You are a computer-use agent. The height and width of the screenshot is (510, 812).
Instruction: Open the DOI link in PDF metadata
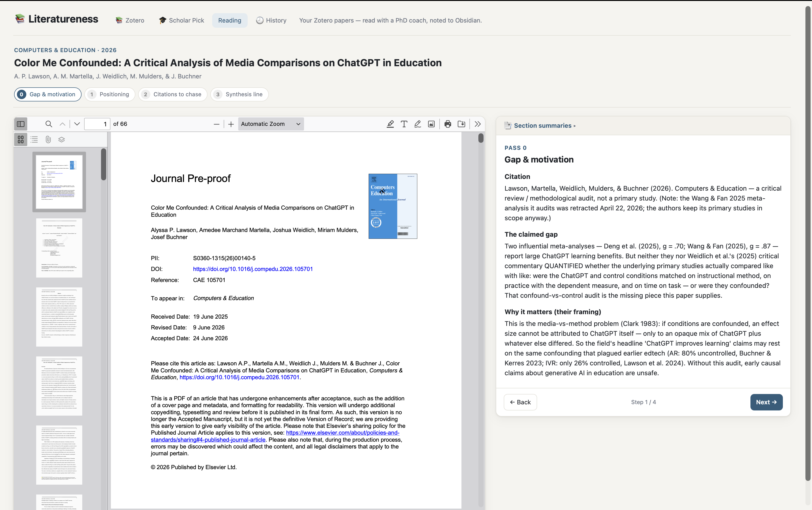(253, 269)
